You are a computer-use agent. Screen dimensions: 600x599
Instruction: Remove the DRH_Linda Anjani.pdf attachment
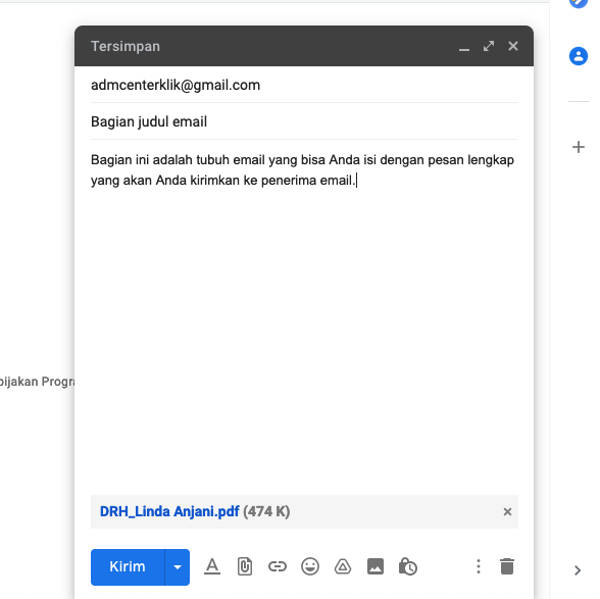(507, 512)
